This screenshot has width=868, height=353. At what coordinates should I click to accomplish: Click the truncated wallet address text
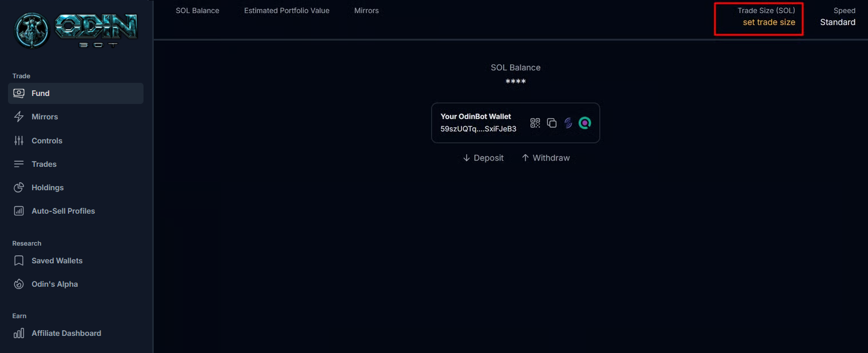[478, 129]
